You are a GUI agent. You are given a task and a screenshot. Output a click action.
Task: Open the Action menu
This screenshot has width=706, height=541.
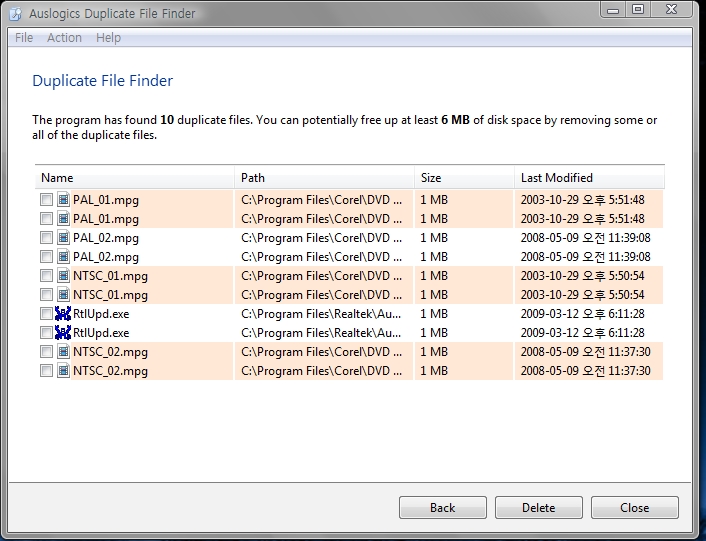tap(64, 38)
